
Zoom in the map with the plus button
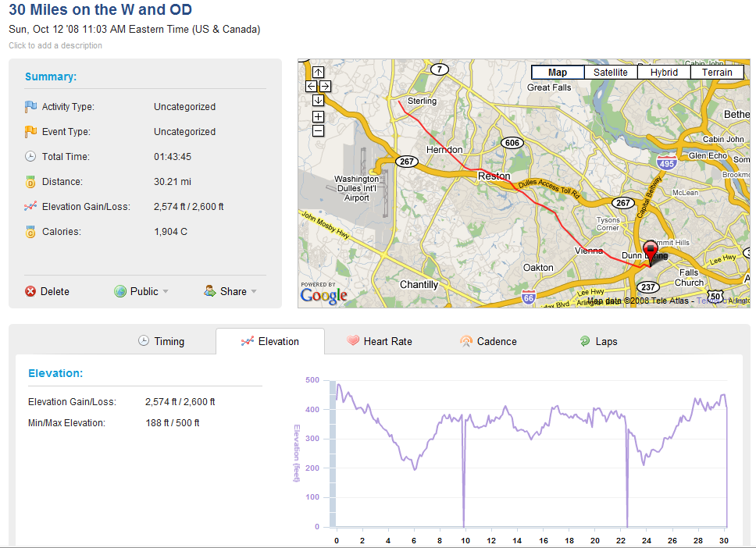[318, 116]
